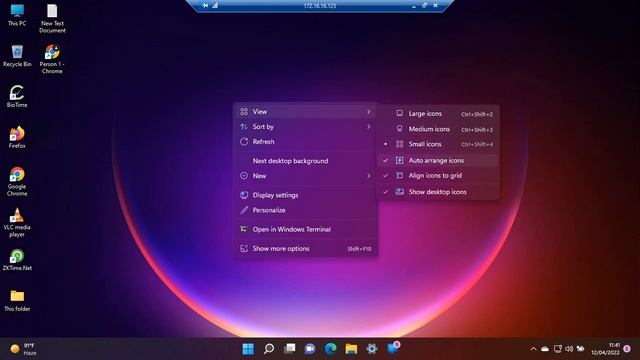
Task: Open taskbar app with notification badge
Action: tap(393, 348)
